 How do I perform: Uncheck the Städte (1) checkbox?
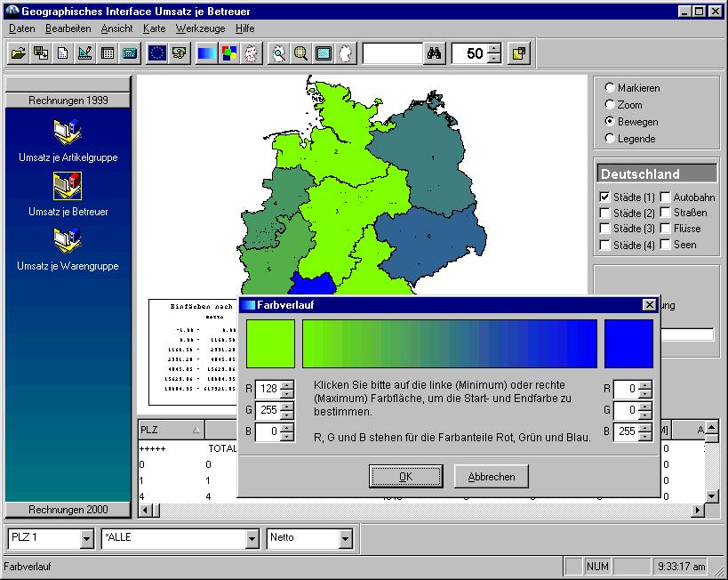(605, 197)
